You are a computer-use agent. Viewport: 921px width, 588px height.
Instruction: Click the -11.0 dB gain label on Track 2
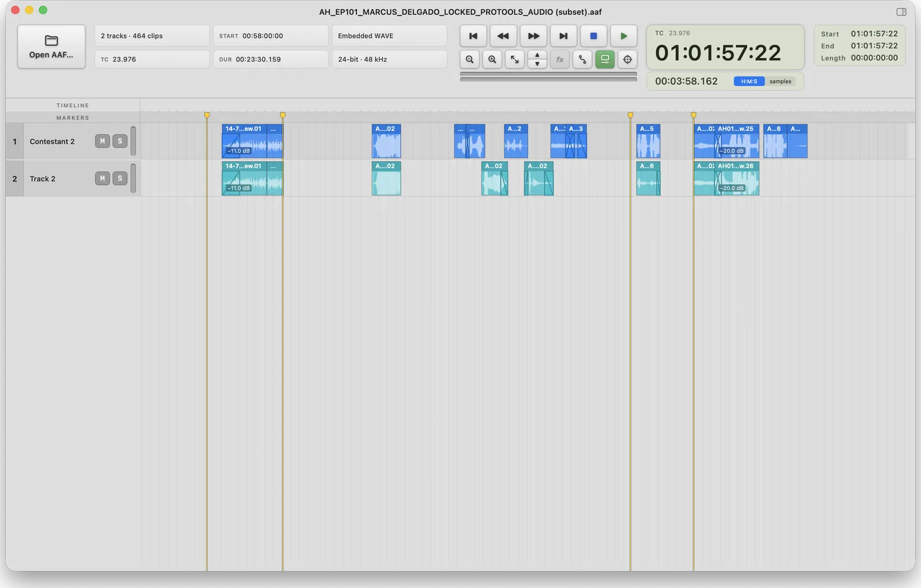pos(238,188)
